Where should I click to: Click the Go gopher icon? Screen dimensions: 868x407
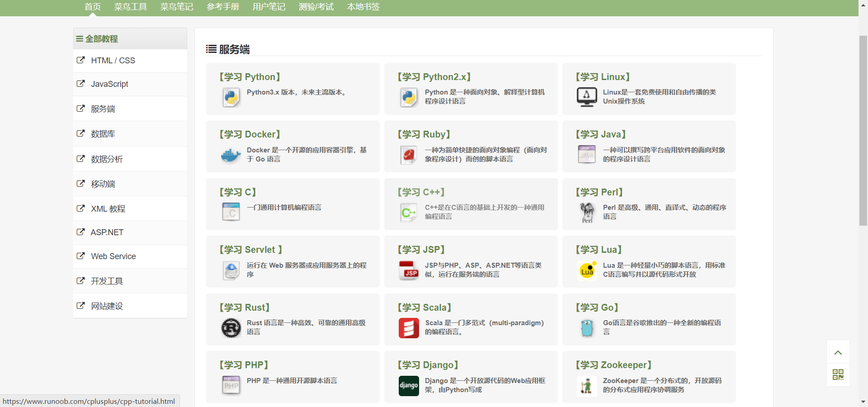pyautogui.click(x=586, y=328)
